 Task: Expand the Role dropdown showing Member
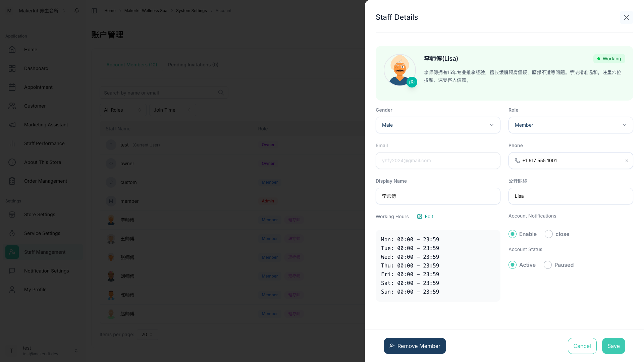[x=570, y=125]
